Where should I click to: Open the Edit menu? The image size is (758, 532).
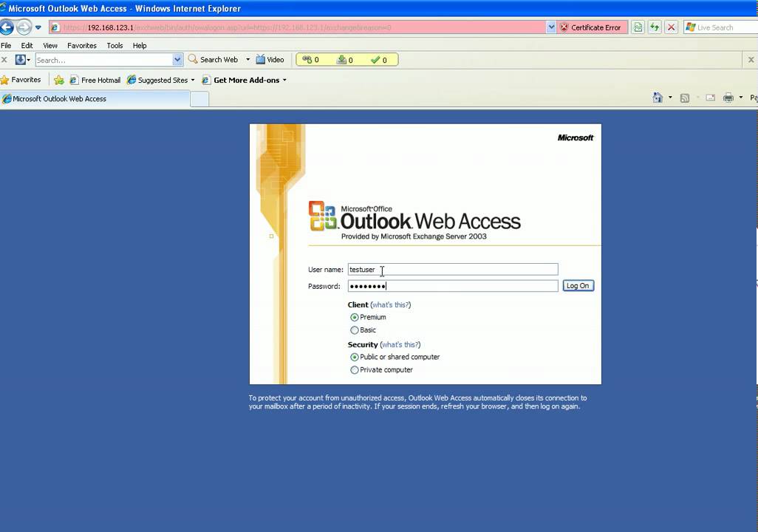click(x=27, y=46)
